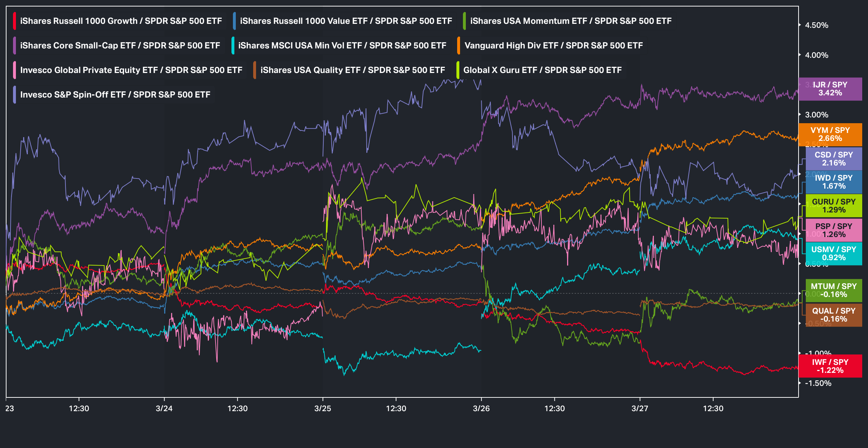This screenshot has height=448, width=868.
Task: Click the IJR / SPY 3.42% price tag
Action: coord(830,89)
